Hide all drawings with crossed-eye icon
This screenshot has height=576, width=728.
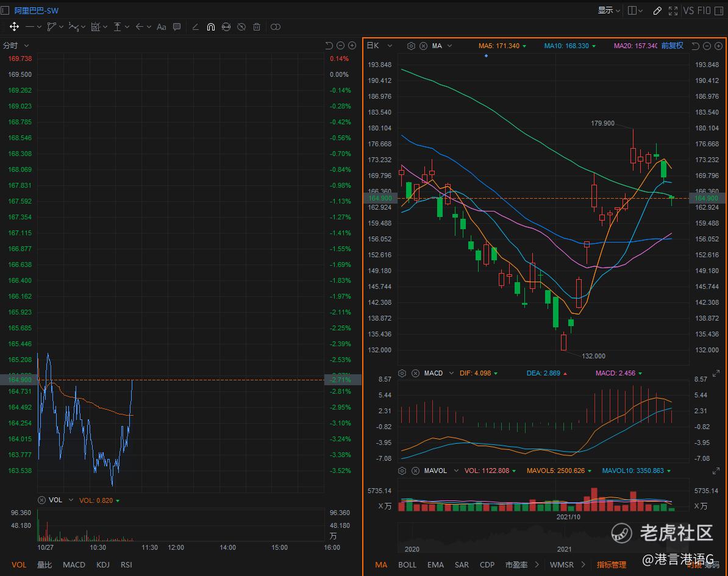241,27
